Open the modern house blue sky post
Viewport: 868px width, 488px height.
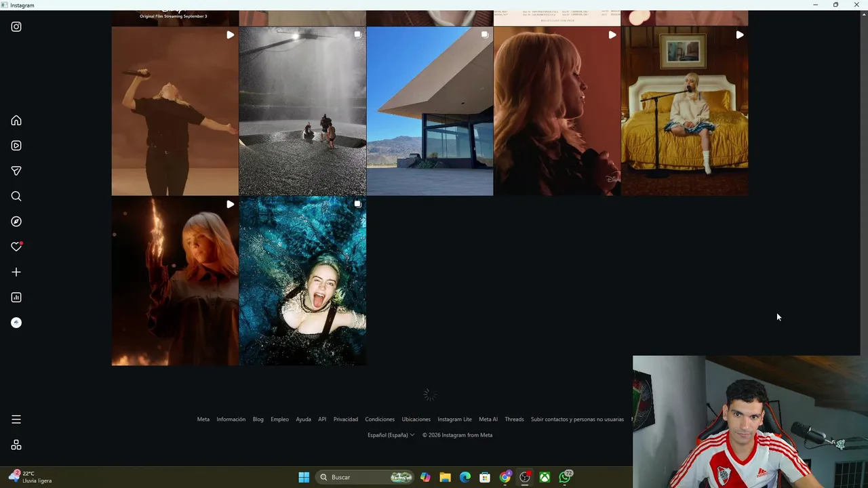pos(430,111)
